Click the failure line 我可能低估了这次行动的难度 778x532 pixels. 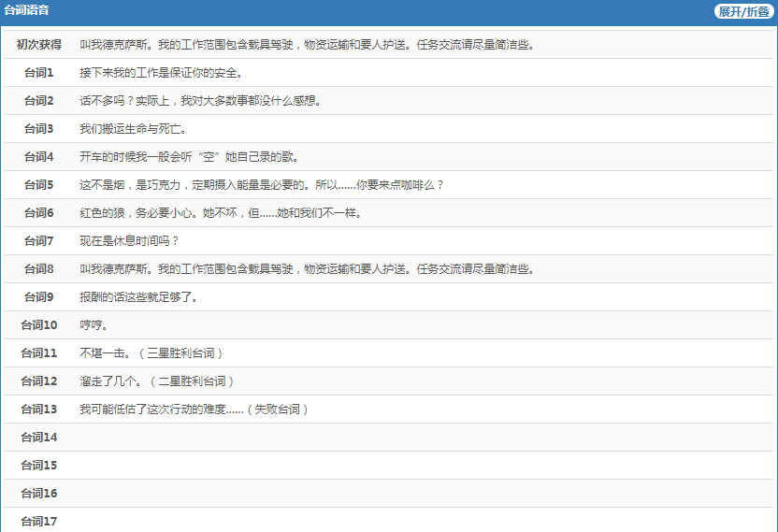(194, 410)
